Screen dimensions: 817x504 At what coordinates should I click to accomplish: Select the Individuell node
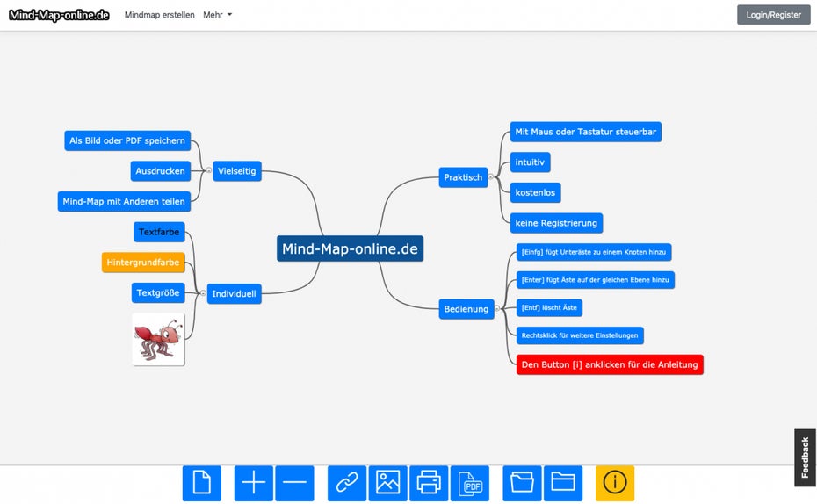(234, 293)
